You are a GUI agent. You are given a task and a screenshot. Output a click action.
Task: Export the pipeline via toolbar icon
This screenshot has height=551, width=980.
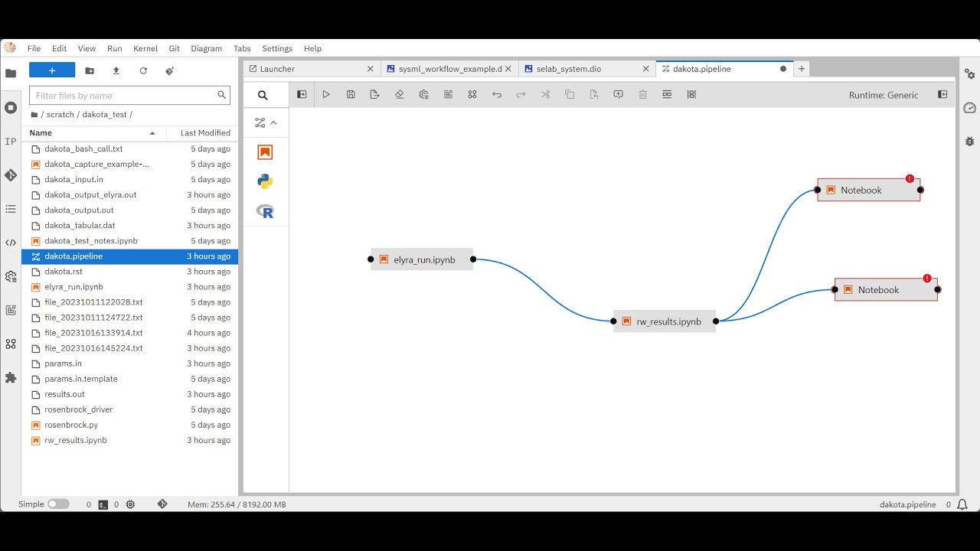point(374,95)
